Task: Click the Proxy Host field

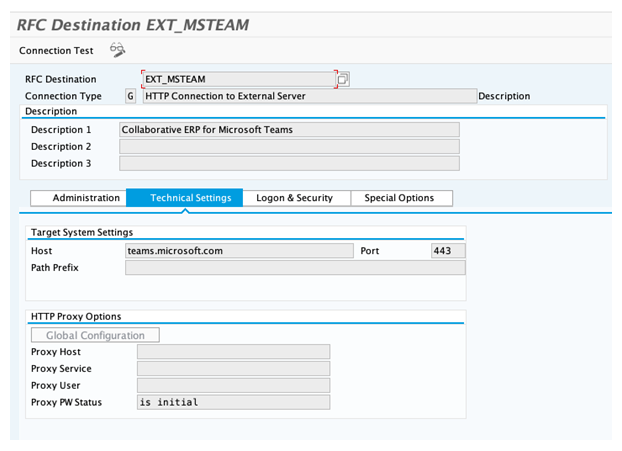Action: click(x=233, y=352)
